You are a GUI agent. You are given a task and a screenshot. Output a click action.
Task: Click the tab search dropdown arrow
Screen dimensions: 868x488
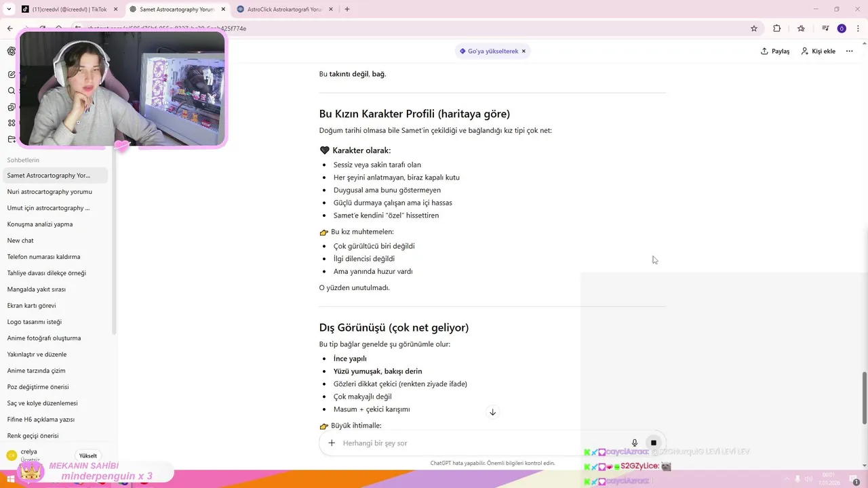point(9,9)
